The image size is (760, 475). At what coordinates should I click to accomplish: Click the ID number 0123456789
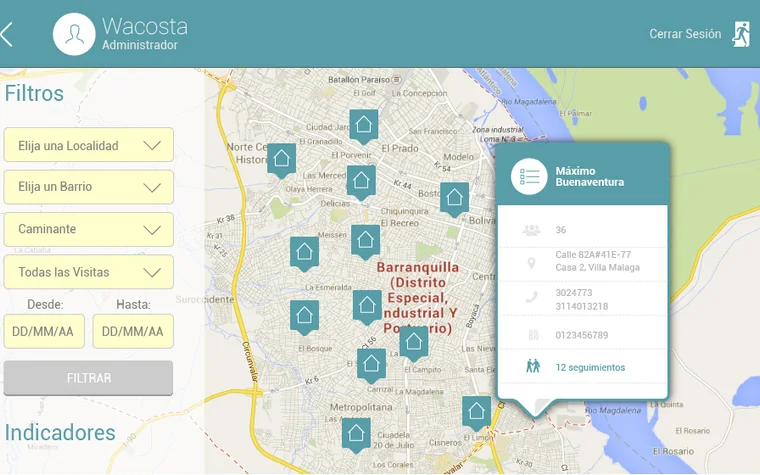(581, 335)
